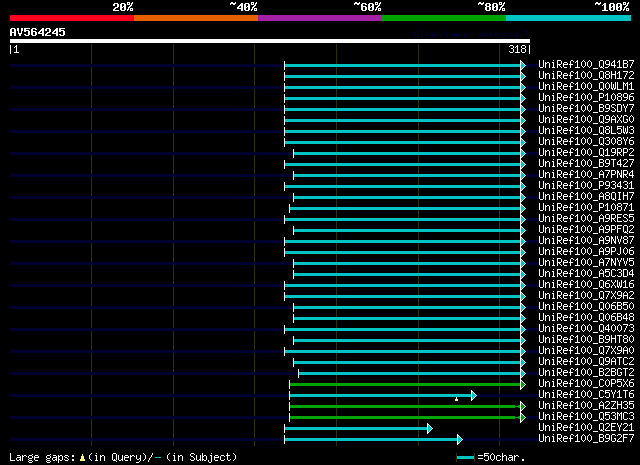Click the cyan 50char scale bar

[465, 458]
